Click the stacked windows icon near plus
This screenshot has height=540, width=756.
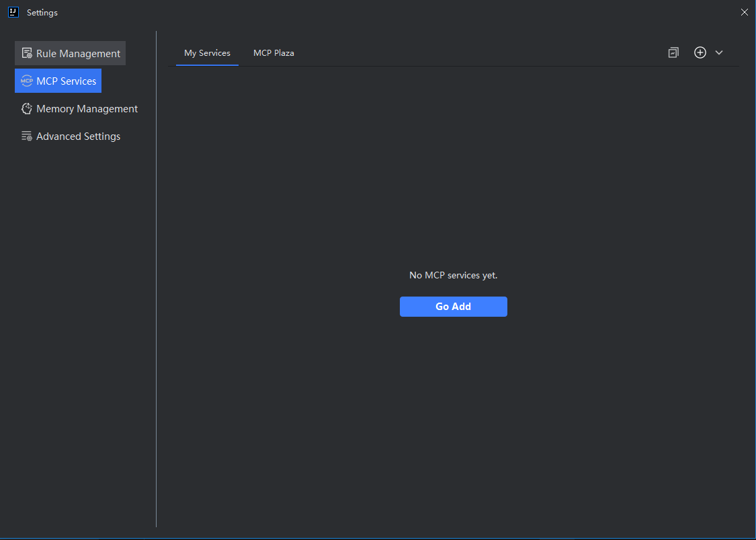point(673,52)
